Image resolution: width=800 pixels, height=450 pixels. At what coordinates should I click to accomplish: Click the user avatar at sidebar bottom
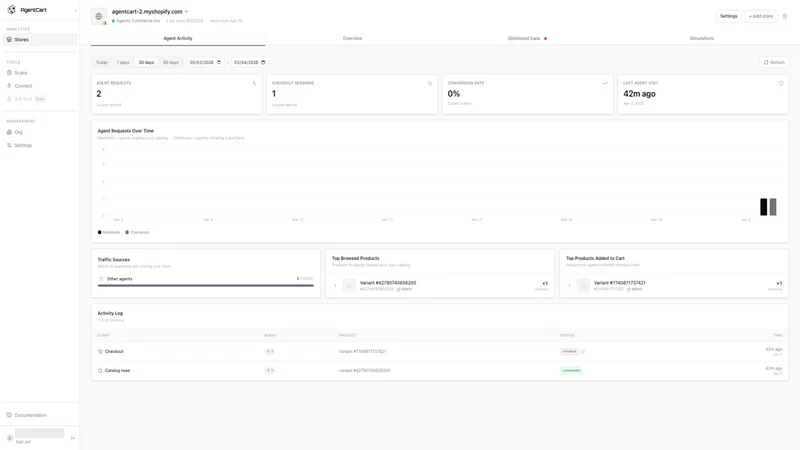coord(10,438)
